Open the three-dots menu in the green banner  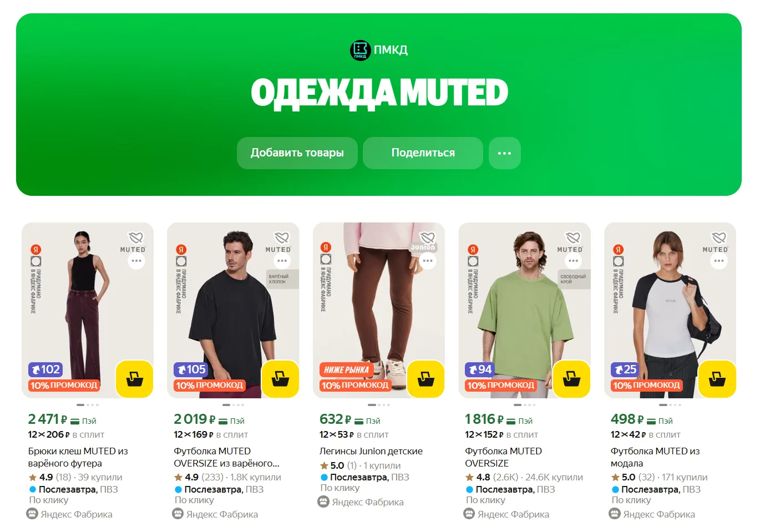click(x=505, y=153)
